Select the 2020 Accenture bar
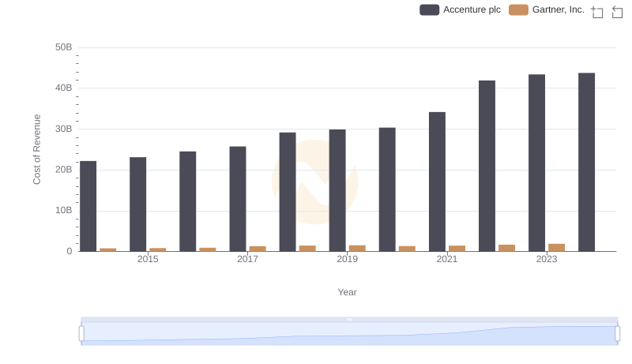The width and height of the screenshot is (632, 364). click(x=387, y=190)
